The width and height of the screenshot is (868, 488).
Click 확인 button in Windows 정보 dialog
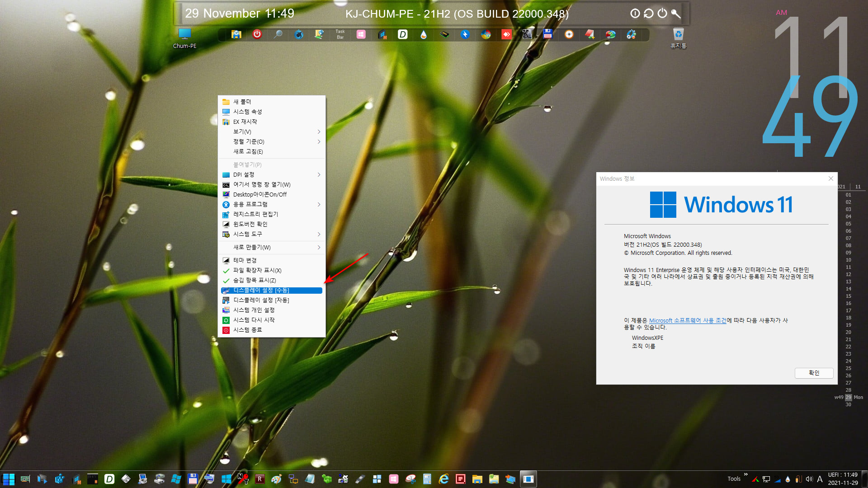pyautogui.click(x=814, y=373)
